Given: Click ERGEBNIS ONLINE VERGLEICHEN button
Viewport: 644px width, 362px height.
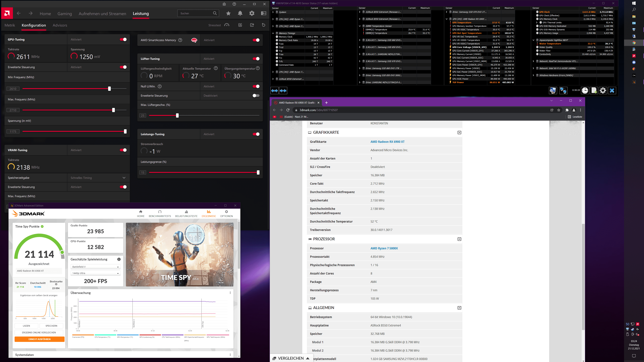Looking at the screenshot, I should 39,333.
